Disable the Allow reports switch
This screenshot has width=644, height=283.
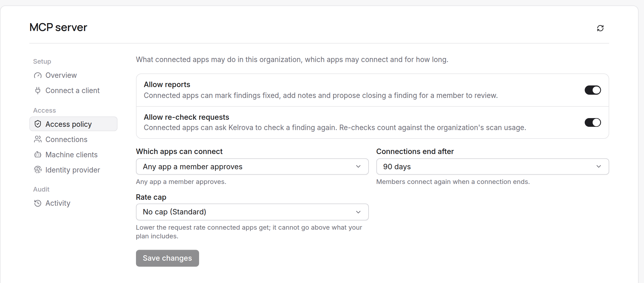coord(593,90)
